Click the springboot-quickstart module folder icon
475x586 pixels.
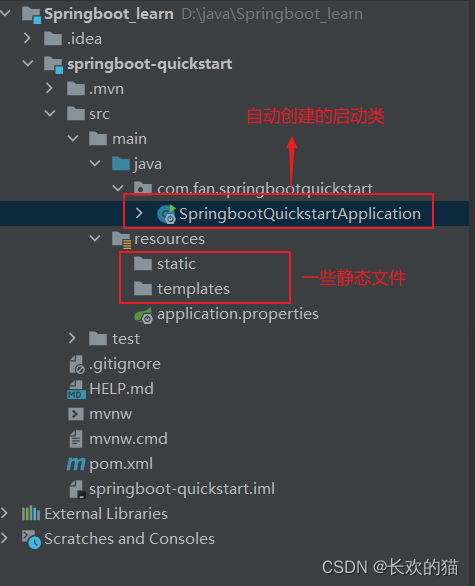[53, 64]
